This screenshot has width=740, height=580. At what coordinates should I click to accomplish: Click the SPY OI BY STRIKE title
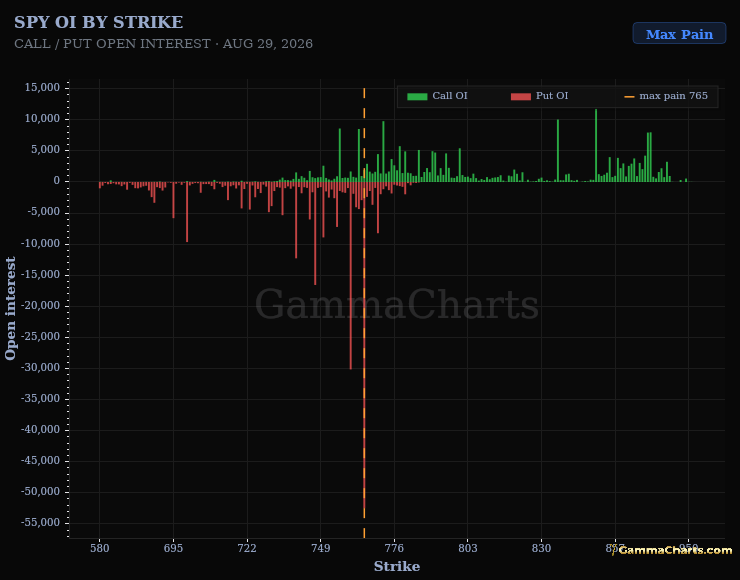tap(98, 22)
